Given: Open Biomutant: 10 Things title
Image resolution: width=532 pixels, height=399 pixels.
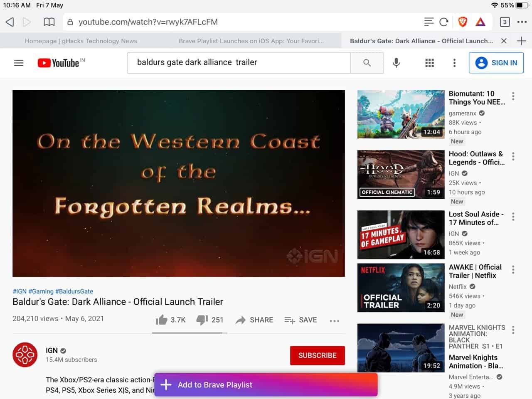Looking at the screenshot, I should (x=477, y=98).
